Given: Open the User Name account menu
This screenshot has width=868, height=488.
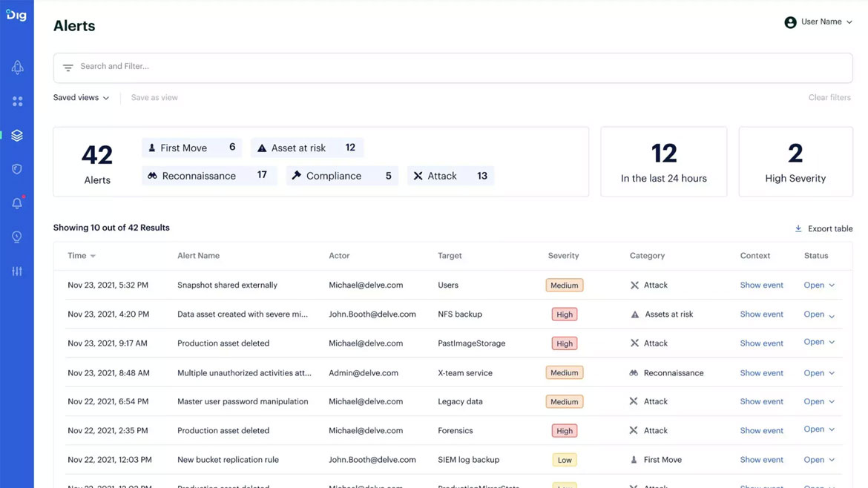Looking at the screenshot, I should [818, 22].
